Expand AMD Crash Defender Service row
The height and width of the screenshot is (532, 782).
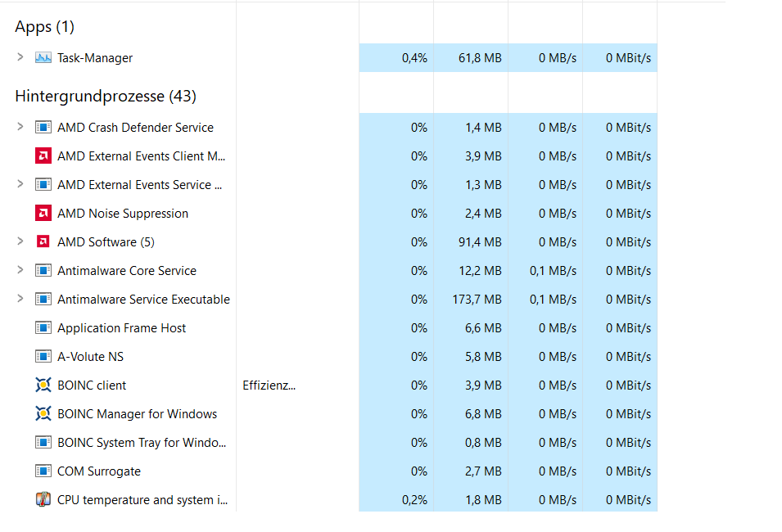pyautogui.click(x=20, y=127)
